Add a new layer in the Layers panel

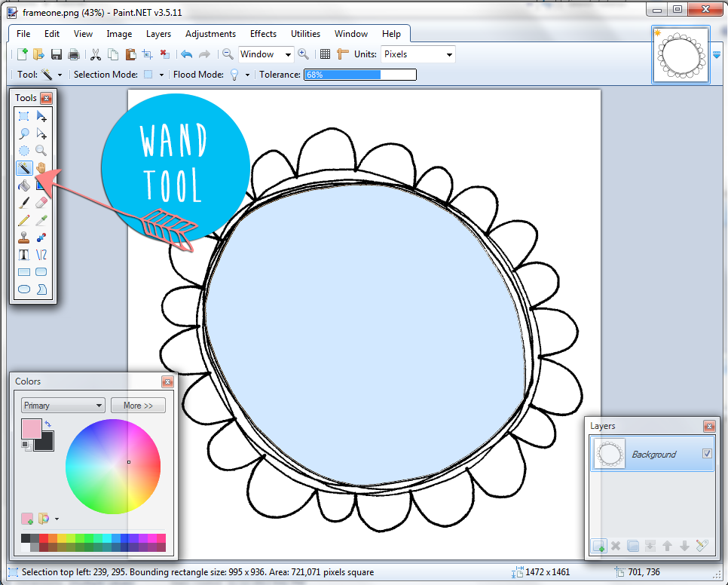[598, 546]
